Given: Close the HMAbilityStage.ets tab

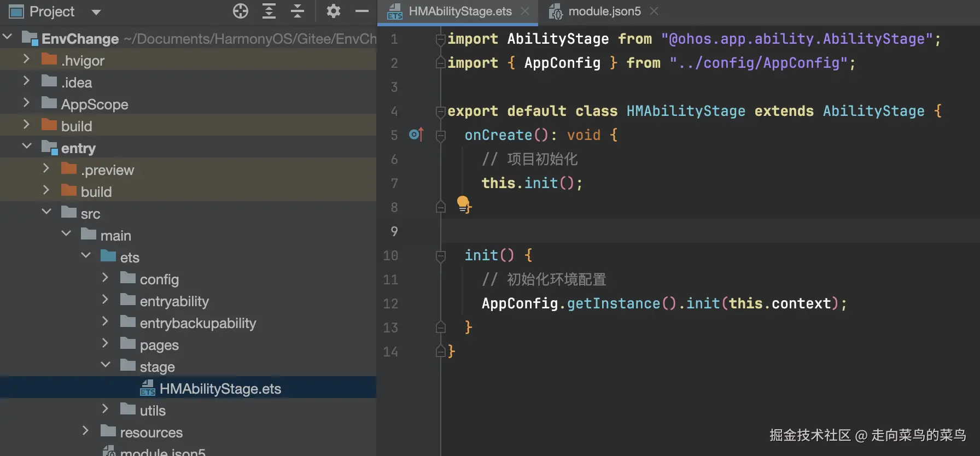Looking at the screenshot, I should pos(525,11).
